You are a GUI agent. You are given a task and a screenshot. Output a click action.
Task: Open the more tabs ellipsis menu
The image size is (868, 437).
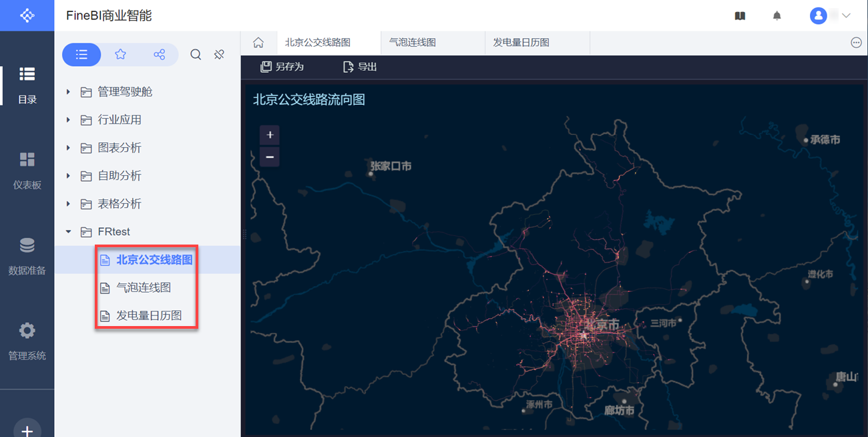point(856,43)
